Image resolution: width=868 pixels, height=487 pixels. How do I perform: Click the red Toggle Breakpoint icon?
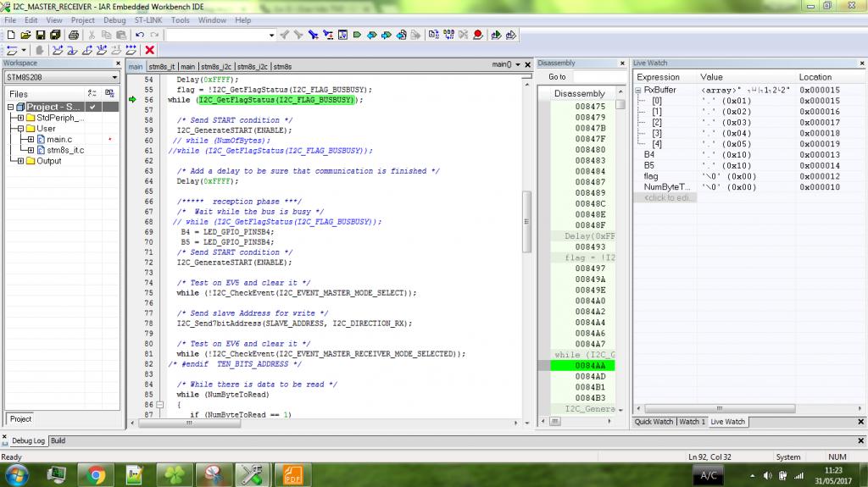[x=478, y=35]
